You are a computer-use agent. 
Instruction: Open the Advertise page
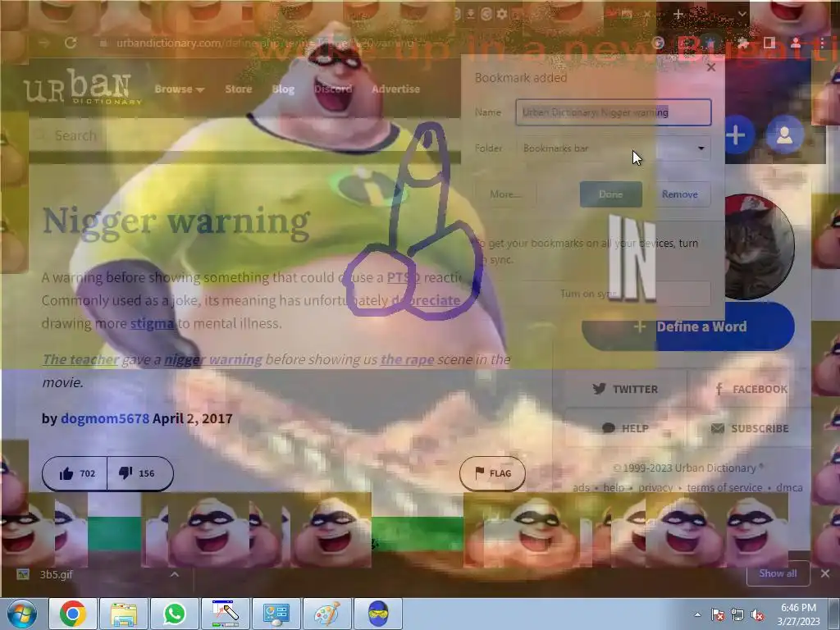(x=396, y=89)
